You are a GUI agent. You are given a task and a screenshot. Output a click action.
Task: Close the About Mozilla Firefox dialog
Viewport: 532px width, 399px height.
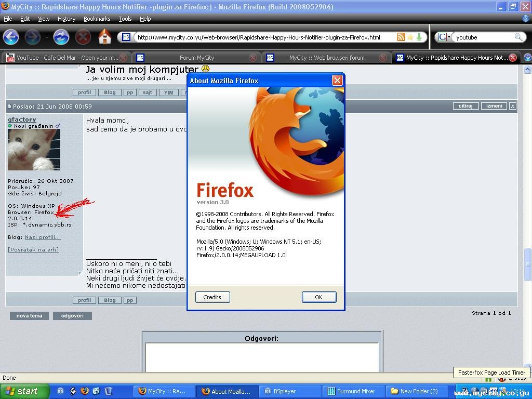click(x=337, y=81)
